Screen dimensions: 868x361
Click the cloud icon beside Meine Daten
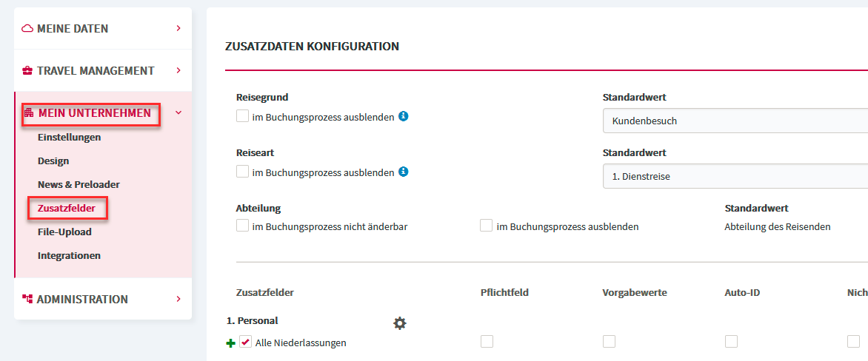(x=27, y=28)
